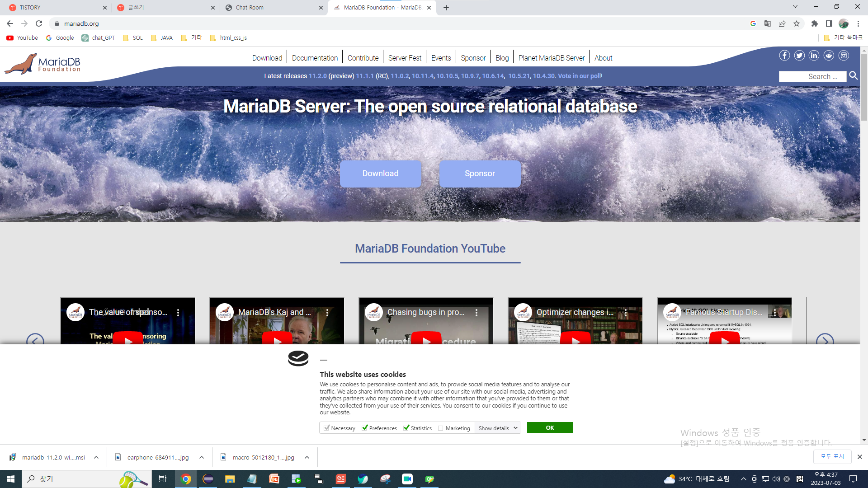Open MariaDB LinkedIn page icon
This screenshot has height=488, width=868.
814,56
